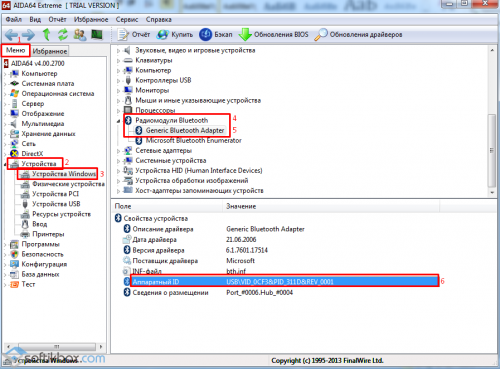Select Microsoft Bluetooth Enumerator item
This screenshot has height=369, width=500.
tap(194, 140)
